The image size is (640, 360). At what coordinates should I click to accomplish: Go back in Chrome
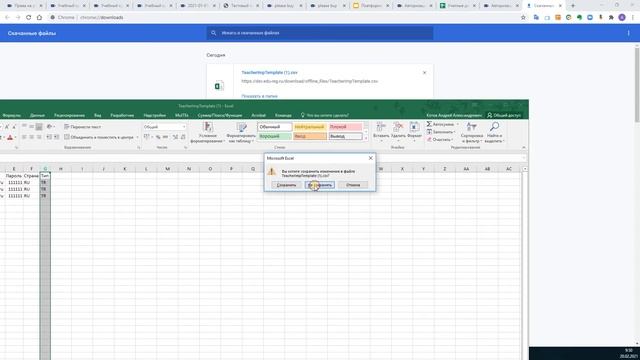(7, 18)
